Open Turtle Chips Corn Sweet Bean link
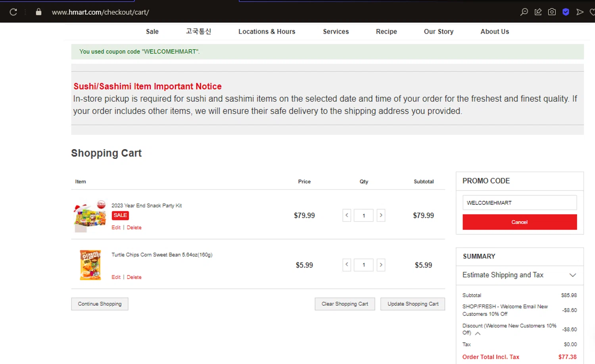The height and width of the screenshot is (364, 595). point(162,255)
